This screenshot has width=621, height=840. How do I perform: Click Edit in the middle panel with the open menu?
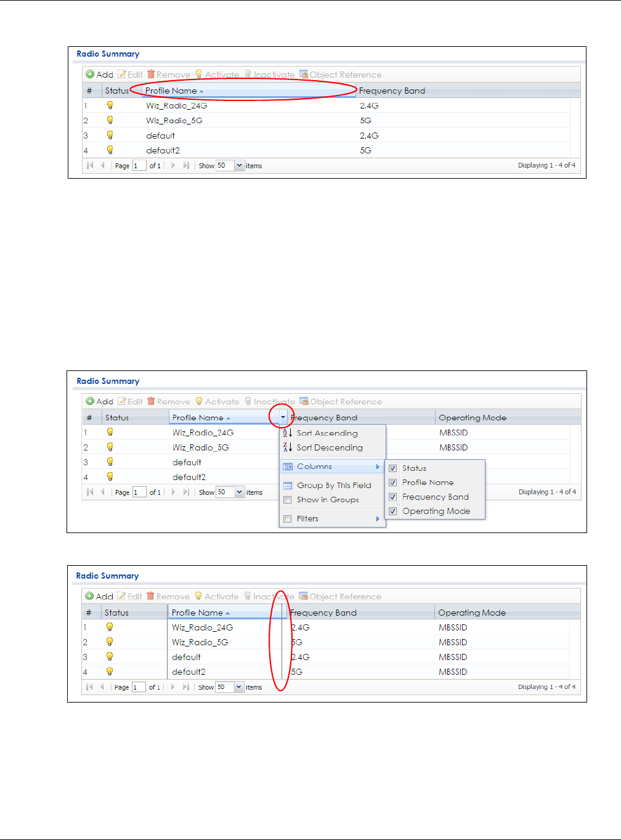(130, 401)
